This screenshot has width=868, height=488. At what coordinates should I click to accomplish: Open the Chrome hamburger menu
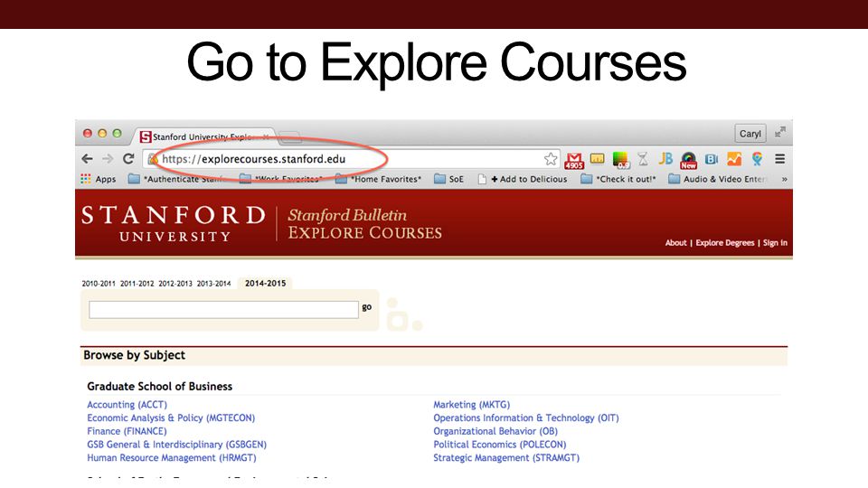780,159
